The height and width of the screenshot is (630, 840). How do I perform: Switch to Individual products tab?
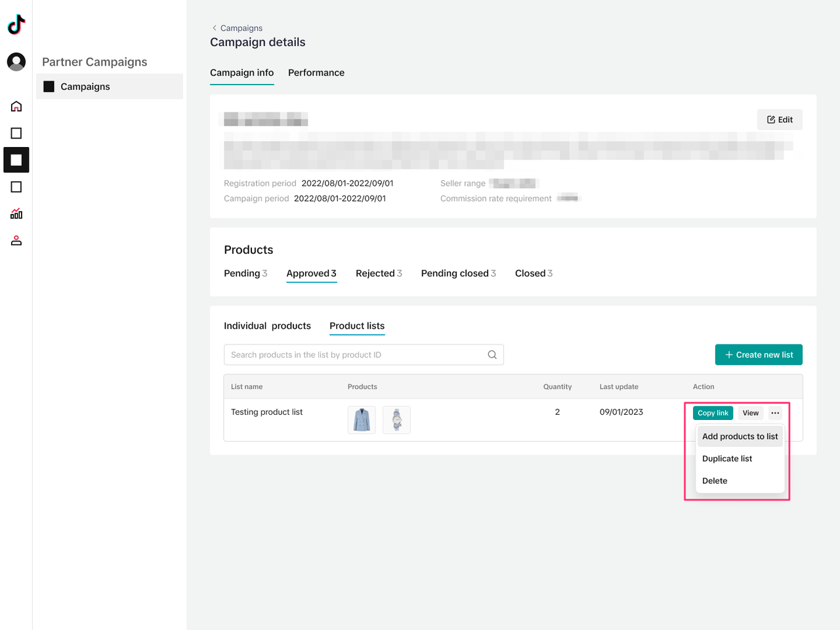(267, 326)
